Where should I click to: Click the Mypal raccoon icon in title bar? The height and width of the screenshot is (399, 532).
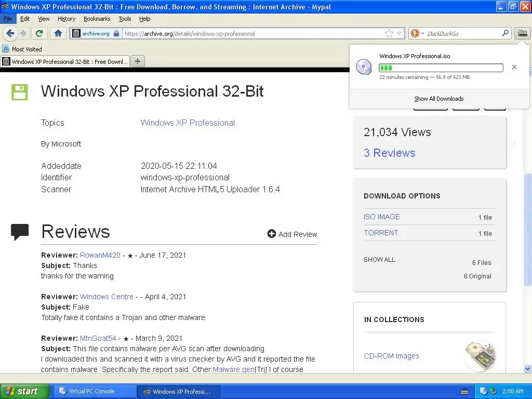point(5,6)
